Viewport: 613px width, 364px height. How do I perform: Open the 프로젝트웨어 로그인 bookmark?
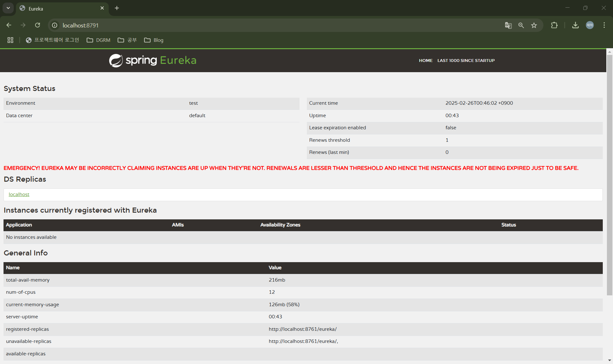[53, 40]
